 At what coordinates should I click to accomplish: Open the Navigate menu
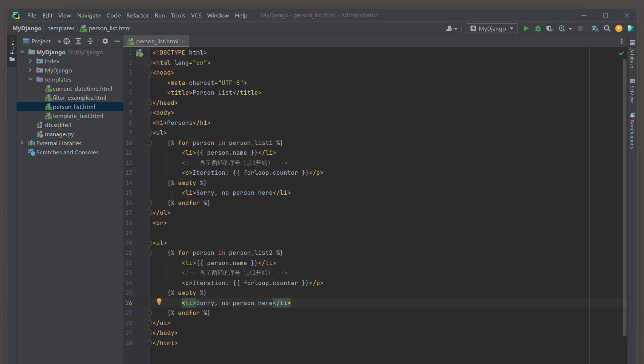pos(89,15)
